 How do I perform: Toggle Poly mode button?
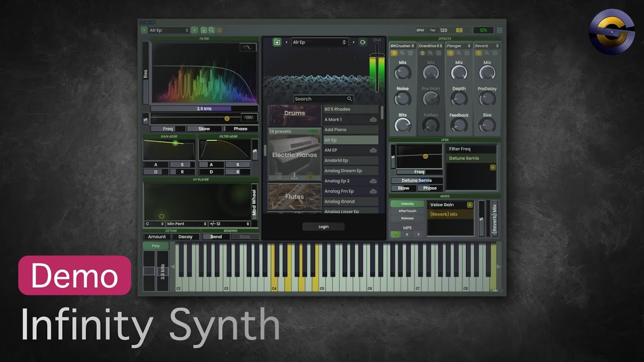pyautogui.click(x=156, y=246)
